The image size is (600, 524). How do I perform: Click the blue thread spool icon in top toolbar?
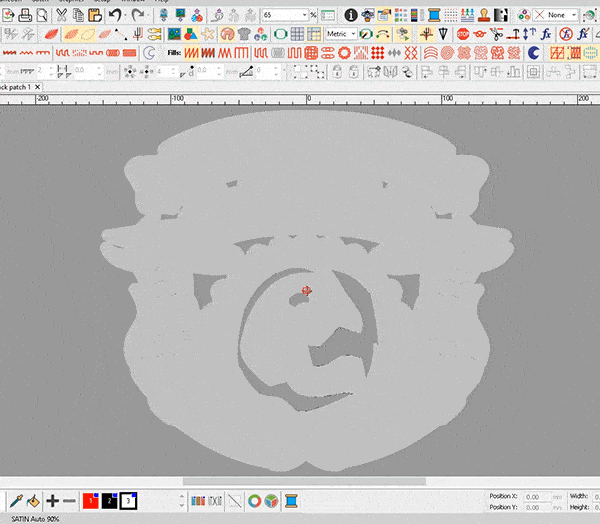tap(434, 15)
